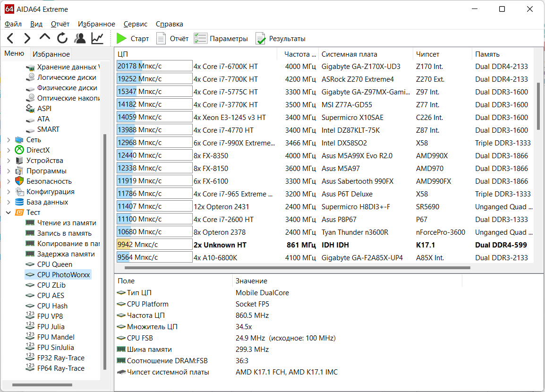Click the results list horizontal scrollbar

293,268
